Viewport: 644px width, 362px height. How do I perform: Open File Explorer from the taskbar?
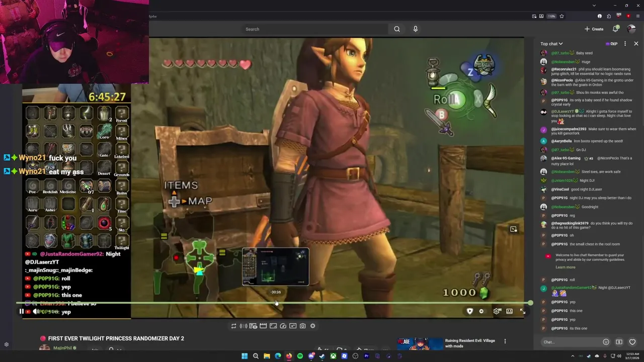pos(267,356)
